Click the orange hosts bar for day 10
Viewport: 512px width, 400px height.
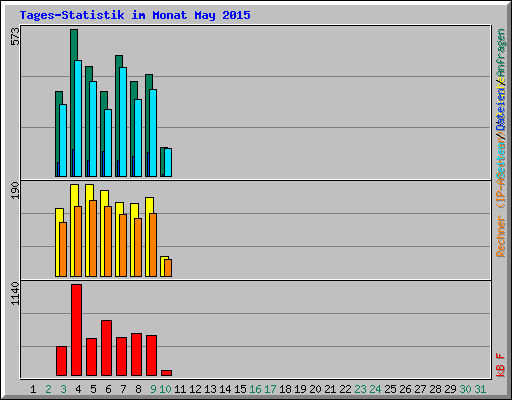[x=168, y=268]
